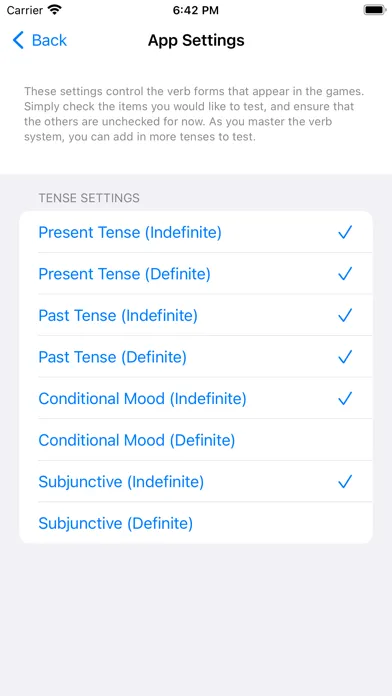Click checkmark beside Past Tense (Definite)

coord(345,357)
